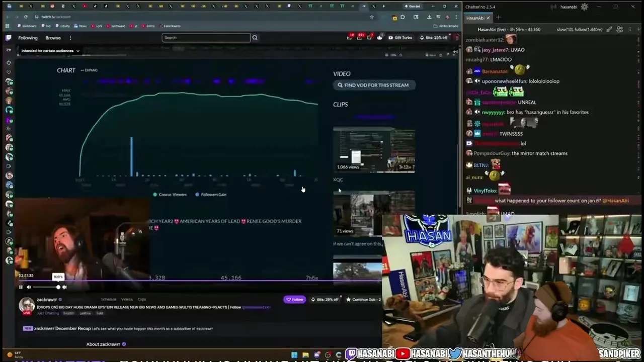
Task: Search Twitch with the magnifier button
Action: [255, 38]
